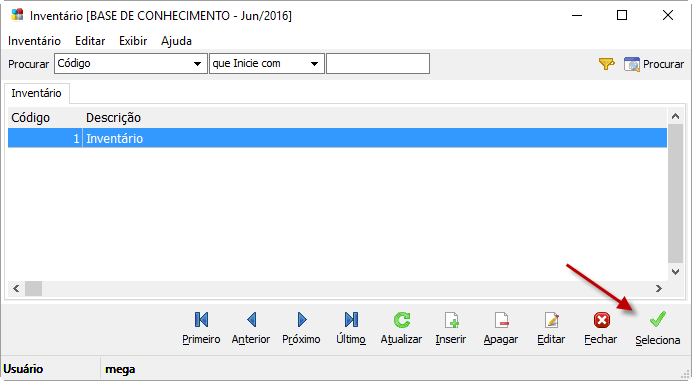692x381 pixels.
Task: Go to the first record with Primeiro
Action: [201, 328]
